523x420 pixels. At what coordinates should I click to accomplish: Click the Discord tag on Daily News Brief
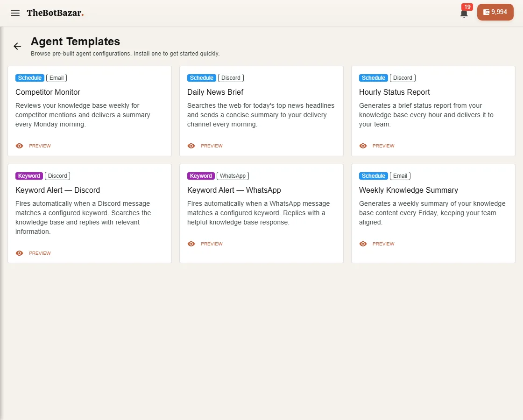click(x=231, y=77)
